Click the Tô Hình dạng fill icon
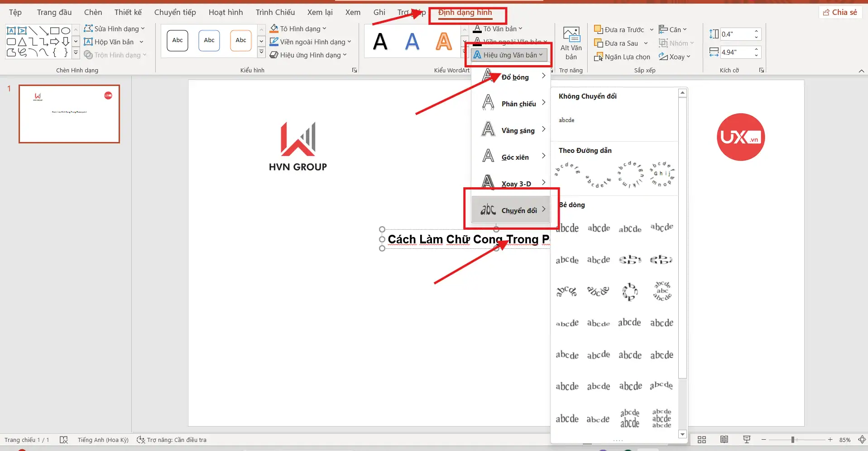The height and width of the screenshot is (451, 868). [x=274, y=28]
